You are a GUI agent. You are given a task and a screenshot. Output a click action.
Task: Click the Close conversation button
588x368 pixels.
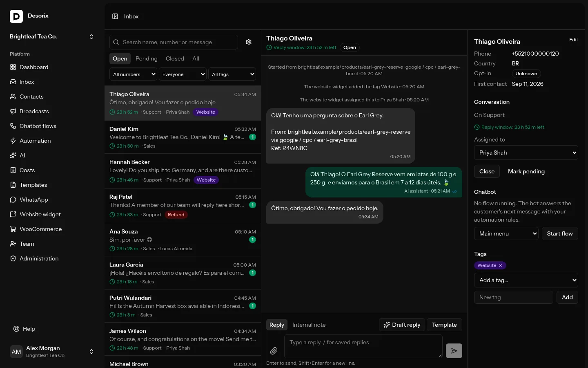pos(487,171)
